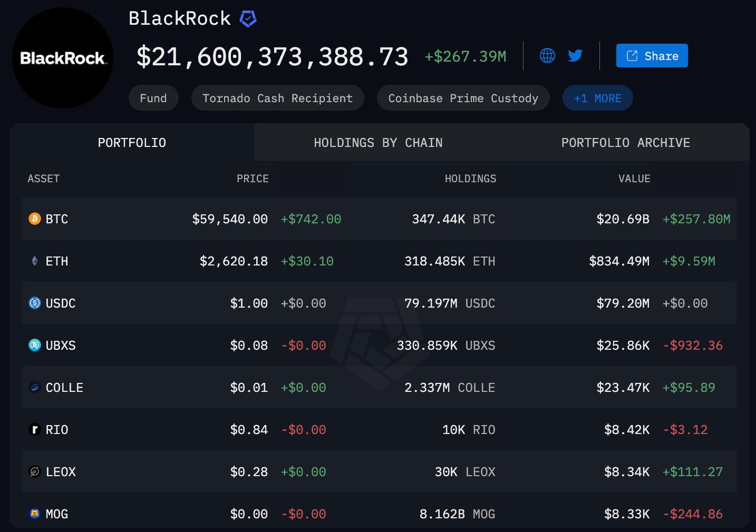Click the COLLE value change +$95.89
Viewport: 756px width, 532px height.
click(x=689, y=388)
